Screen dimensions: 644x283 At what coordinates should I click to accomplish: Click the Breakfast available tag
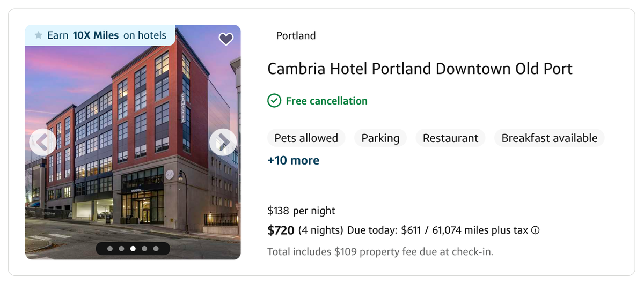point(549,138)
